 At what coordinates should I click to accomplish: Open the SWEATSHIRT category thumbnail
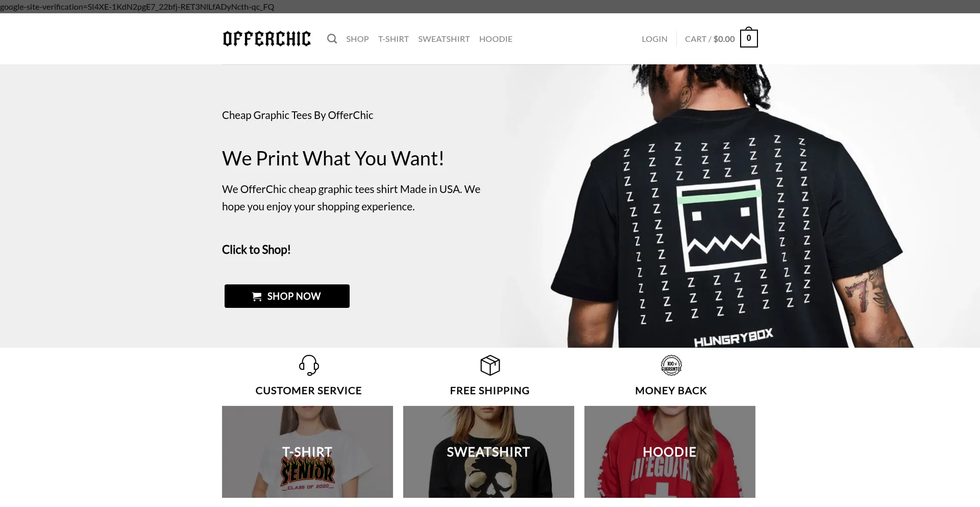click(488, 452)
